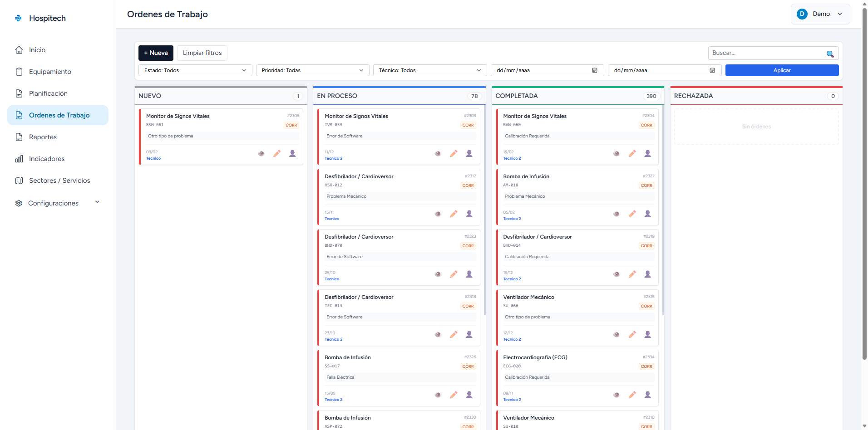Click user icon on order #2323
The height and width of the screenshot is (430, 868).
[x=469, y=274]
